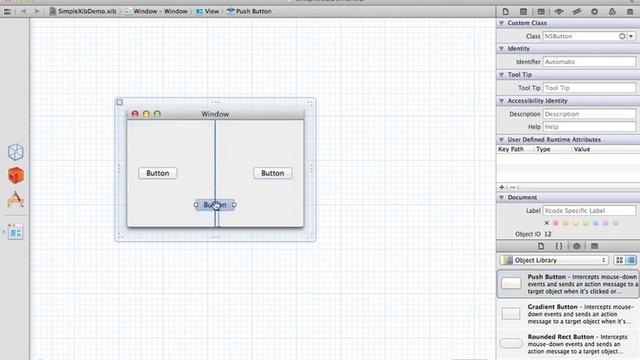This screenshot has height=360, width=640.
Task: Collapse the Identity section
Action: point(501,49)
